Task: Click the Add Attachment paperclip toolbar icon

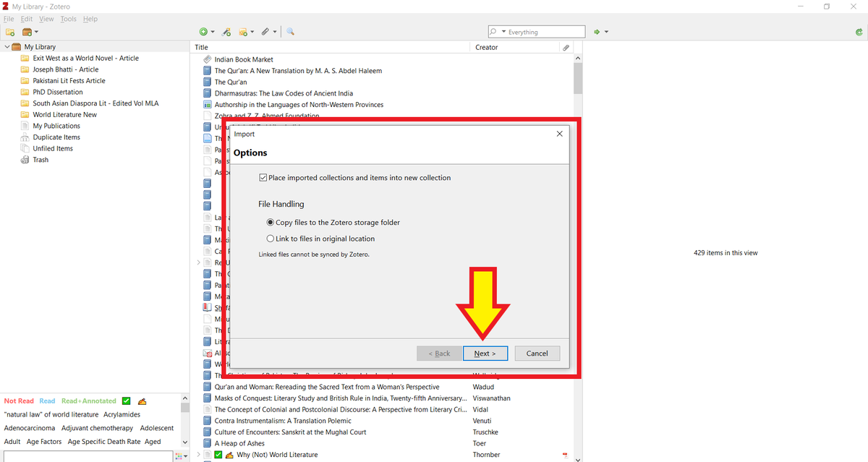Action: 265,32
